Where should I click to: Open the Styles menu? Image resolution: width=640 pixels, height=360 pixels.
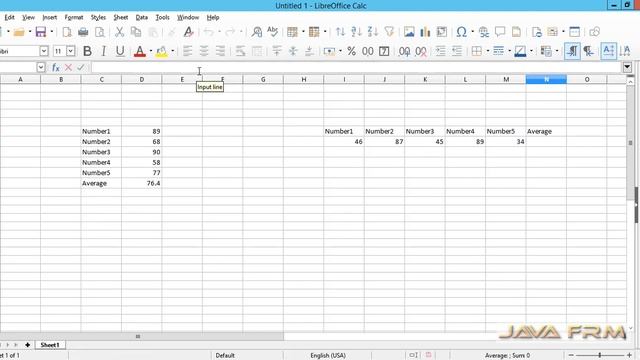[x=98, y=17]
